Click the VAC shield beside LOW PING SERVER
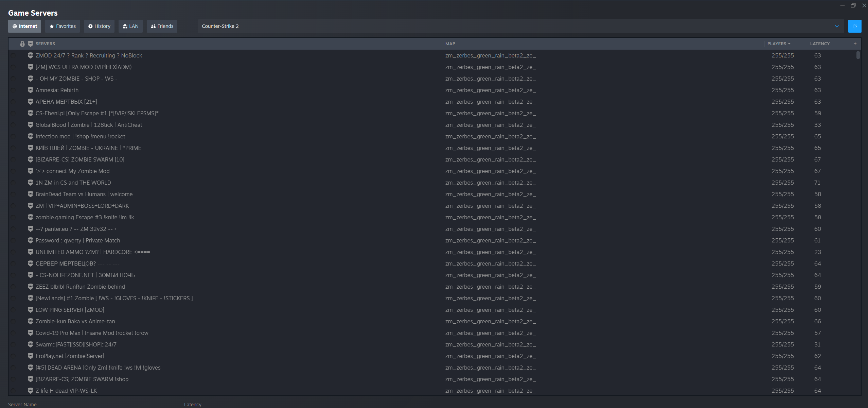This screenshot has height=408, width=868. pyautogui.click(x=31, y=310)
